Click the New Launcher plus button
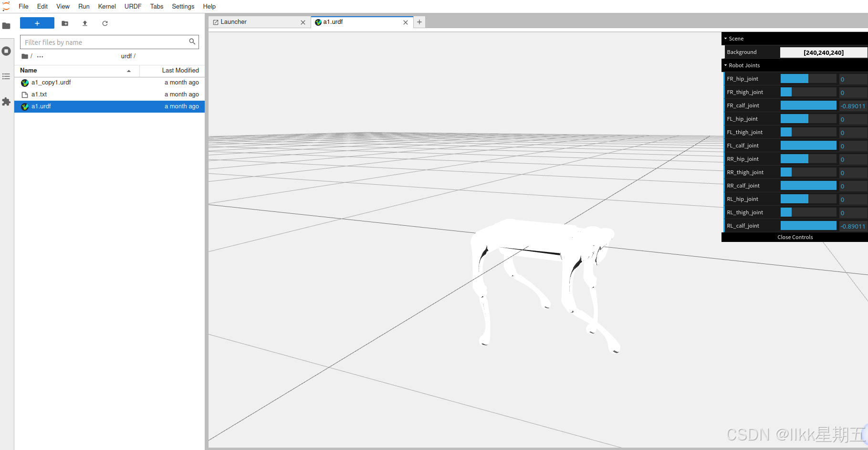The image size is (868, 450). [x=37, y=23]
